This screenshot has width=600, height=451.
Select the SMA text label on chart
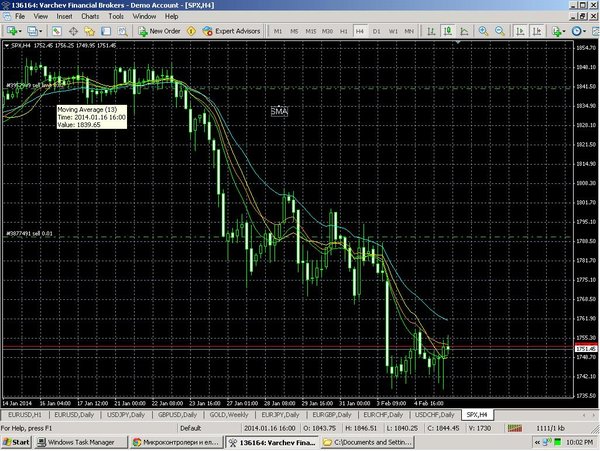tap(279, 111)
